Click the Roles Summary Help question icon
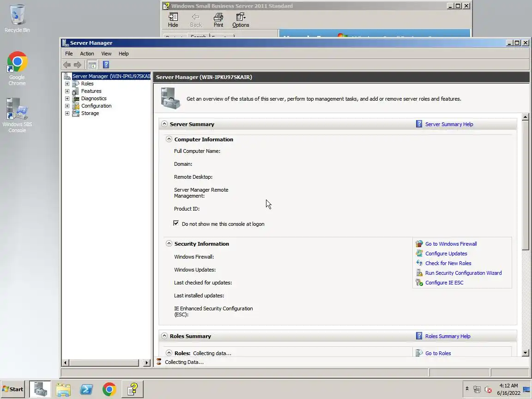 (419, 336)
